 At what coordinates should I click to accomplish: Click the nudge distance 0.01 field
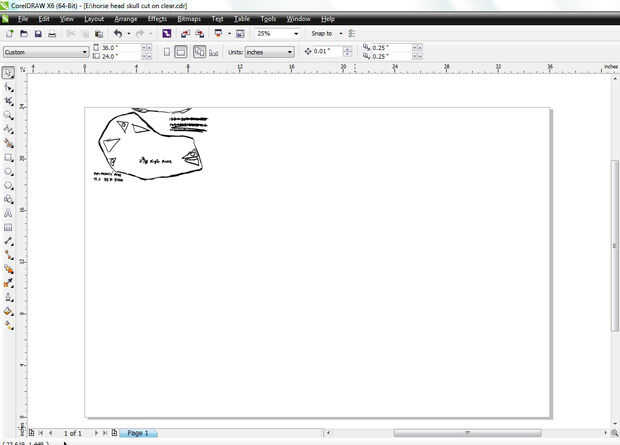click(x=327, y=51)
